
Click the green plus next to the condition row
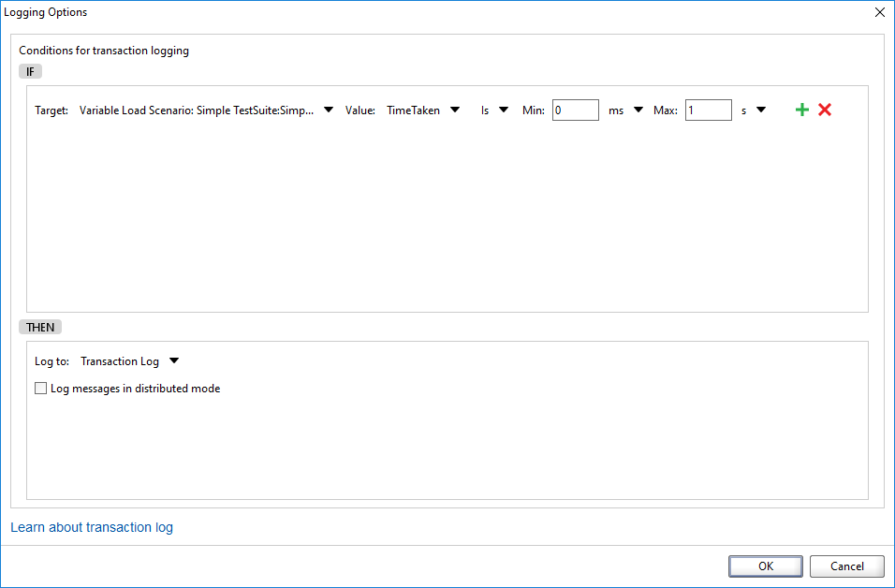tap(801, 110)
